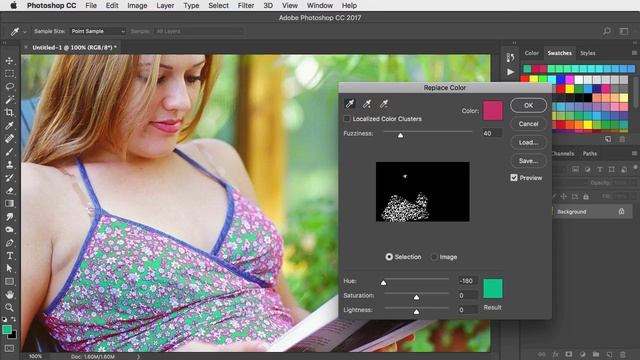Uncheck the Preview checkbox
The height and width of the screenshot is (360, 640).
pos(514,178)
